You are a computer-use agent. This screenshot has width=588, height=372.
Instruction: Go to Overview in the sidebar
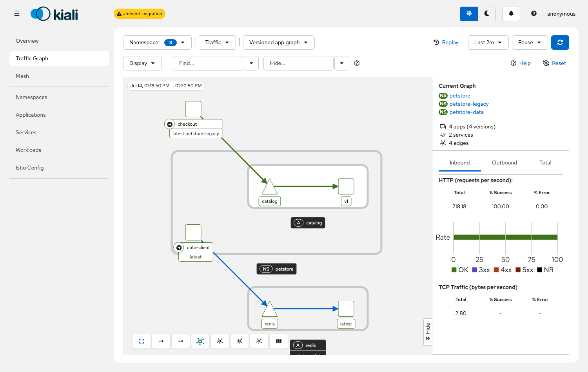59,41
